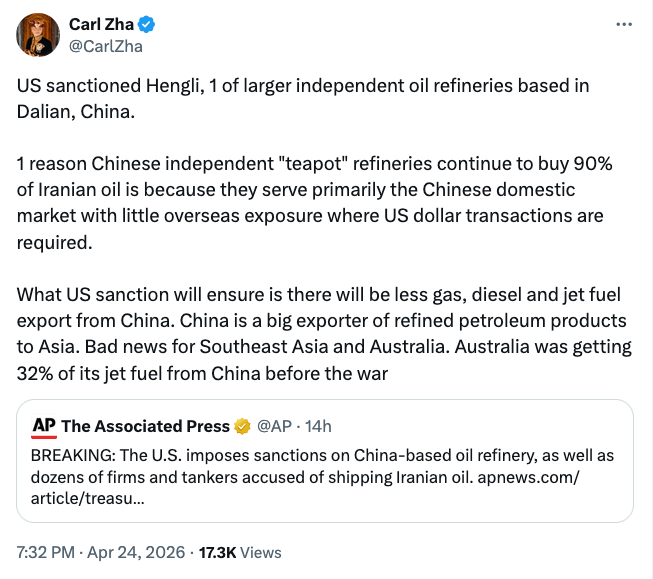Open The Associated Press account name
This screenshot has height=579, width=653.
[x=146, y=427]
